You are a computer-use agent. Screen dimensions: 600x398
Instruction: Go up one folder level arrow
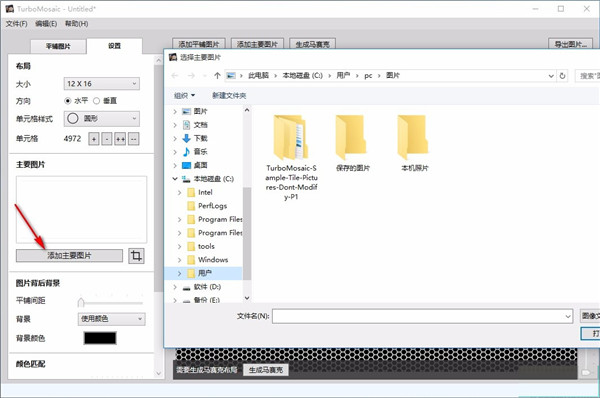tap(217, 76)
